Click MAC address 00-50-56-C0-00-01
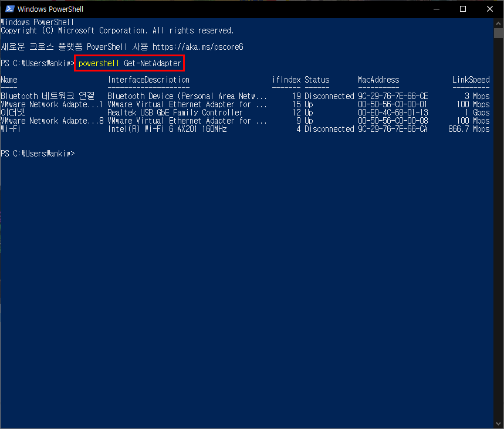 393,104
